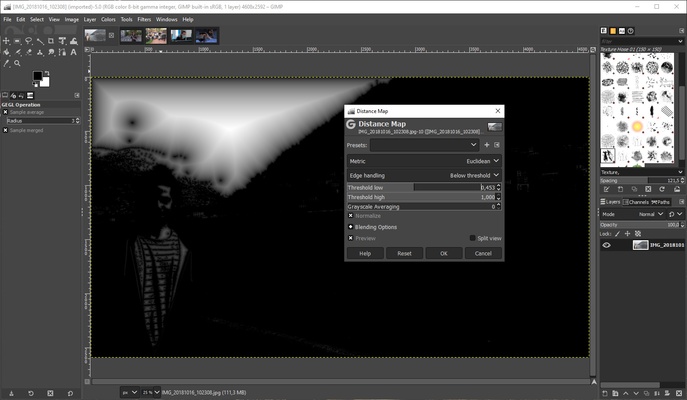Open the Metric Euclidean dropdown
This screenshot has height=400, width=687.
tap(424, 161)
